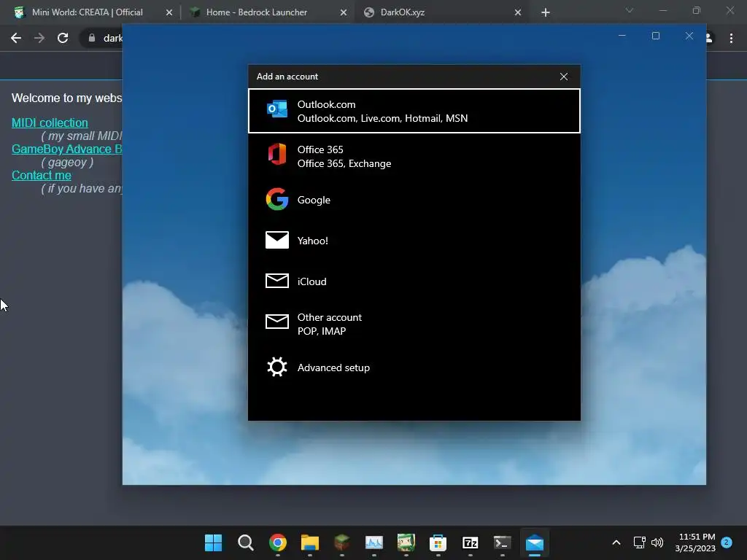Open the graph monitor app in taskbar
The image size is (747, 560).
click(x=374, y=542)
